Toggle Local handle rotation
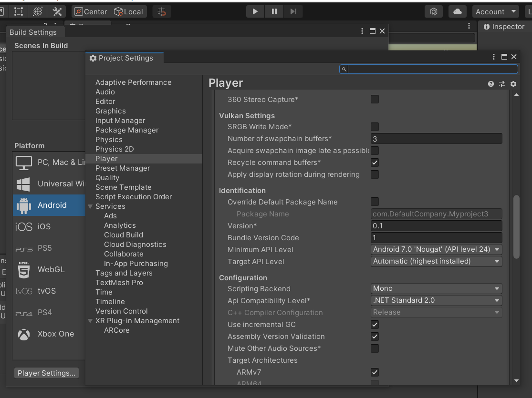This screenshot has width=532, height=398. [128, 11]
